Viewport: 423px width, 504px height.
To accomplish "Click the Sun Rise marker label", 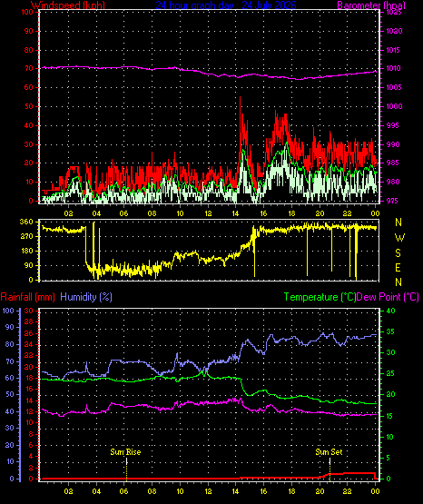I will coord(125,452).
